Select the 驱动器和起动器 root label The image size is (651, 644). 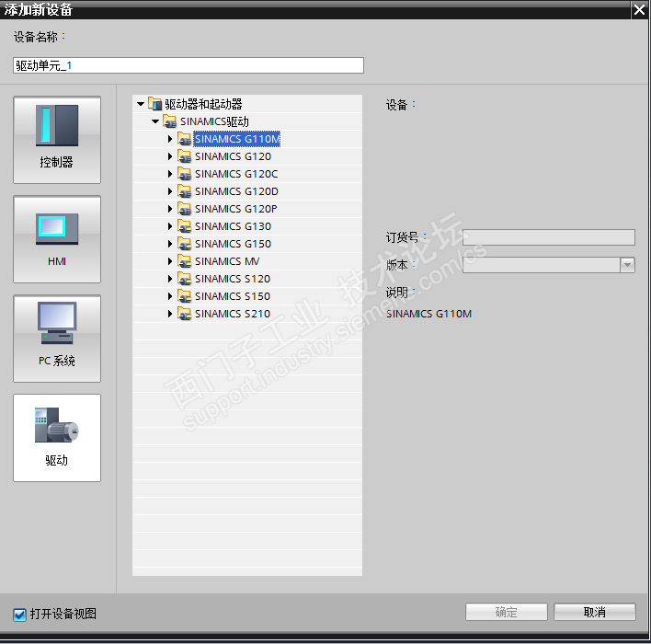tap(203, 104)
